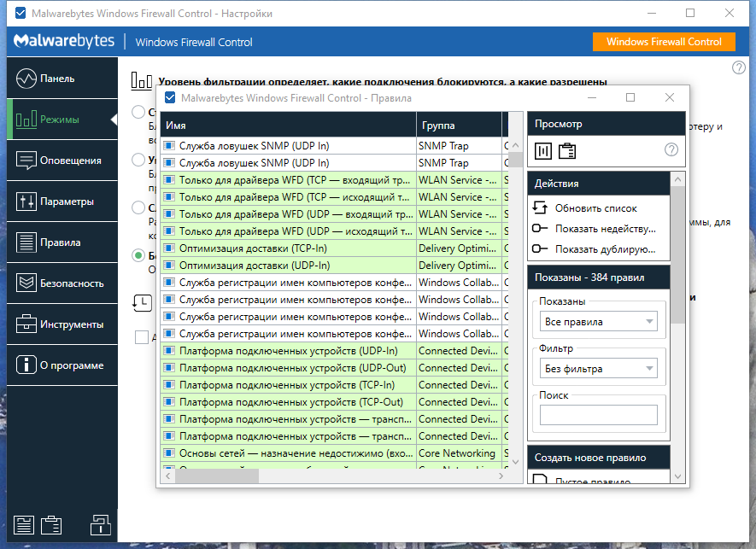Click the padlock icon in sidebar footer
Image resolution: width=756 pixels, height=549 pixels.
click(x=100, y=525)
